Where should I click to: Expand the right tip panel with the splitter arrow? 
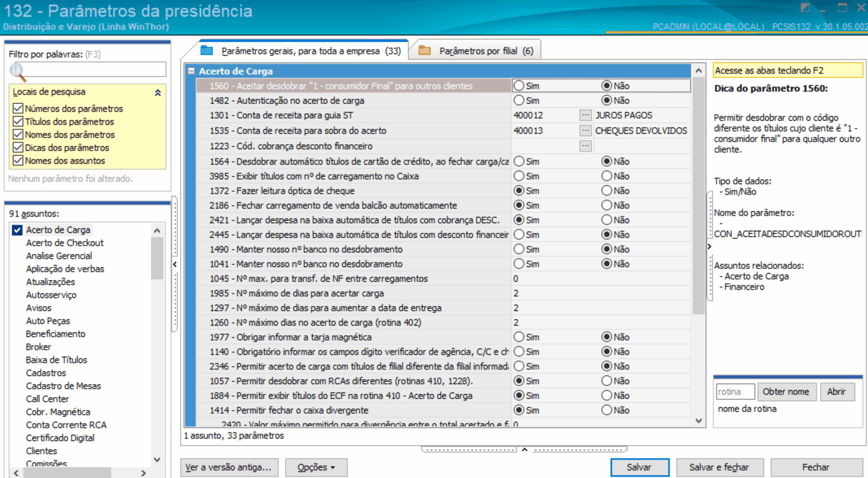coord(709,247)
